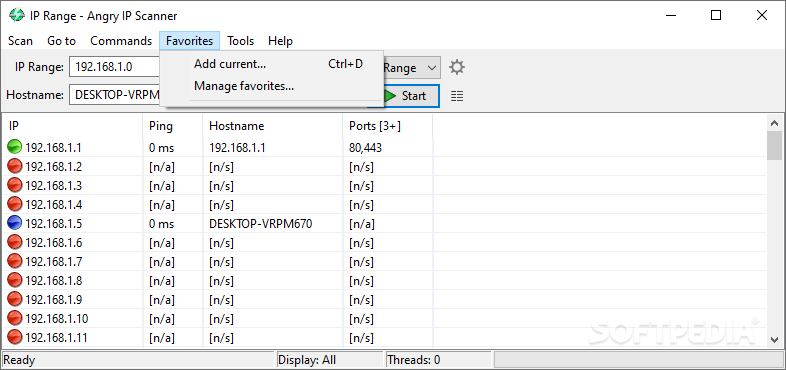Click the red status icon for 192.168.1.10
786x370 pixels.
pos(15,319)
